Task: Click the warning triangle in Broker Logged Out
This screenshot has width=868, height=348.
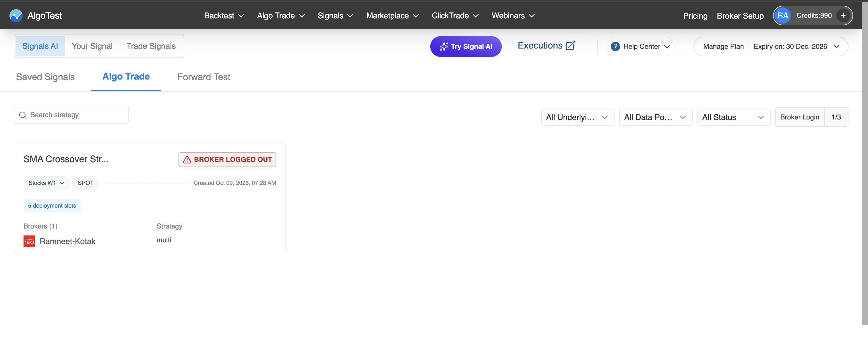Action: pyautogui.click(x=187, y=160)
